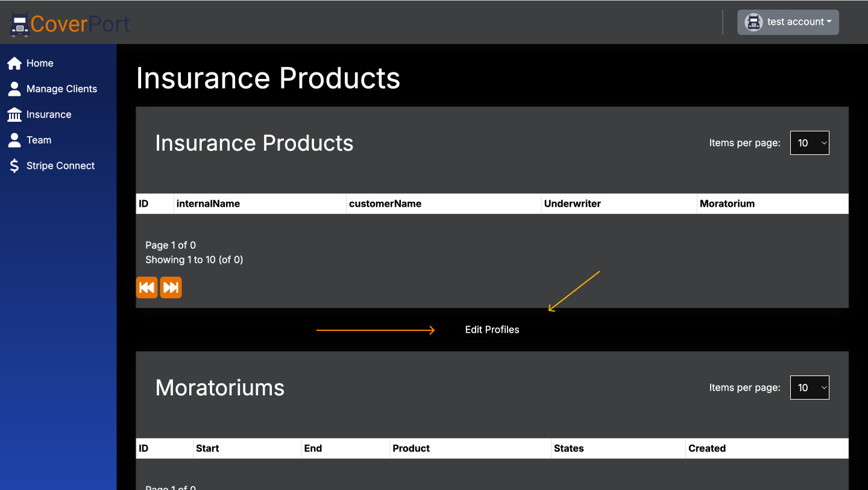This screenshot has height=490, width=868.
Task: Click the Insurance bank icon
Action: pyautogui.click(x=14, y=114)
